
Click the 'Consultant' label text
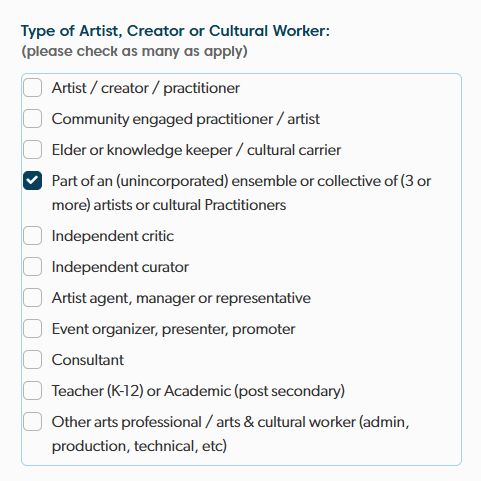[88, 360]
